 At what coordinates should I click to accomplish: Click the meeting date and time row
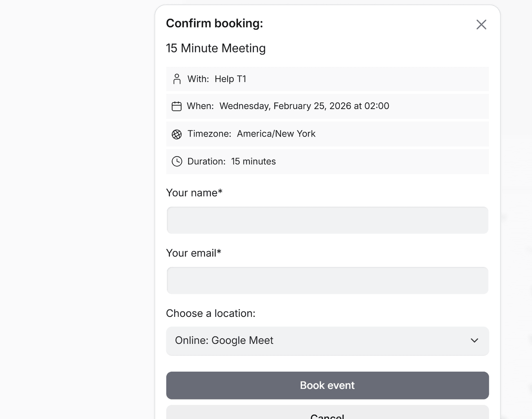point(327,106)
